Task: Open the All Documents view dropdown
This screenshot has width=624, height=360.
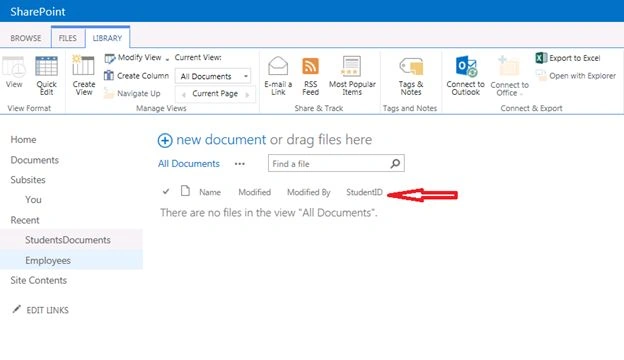Action: pos(213,76)
